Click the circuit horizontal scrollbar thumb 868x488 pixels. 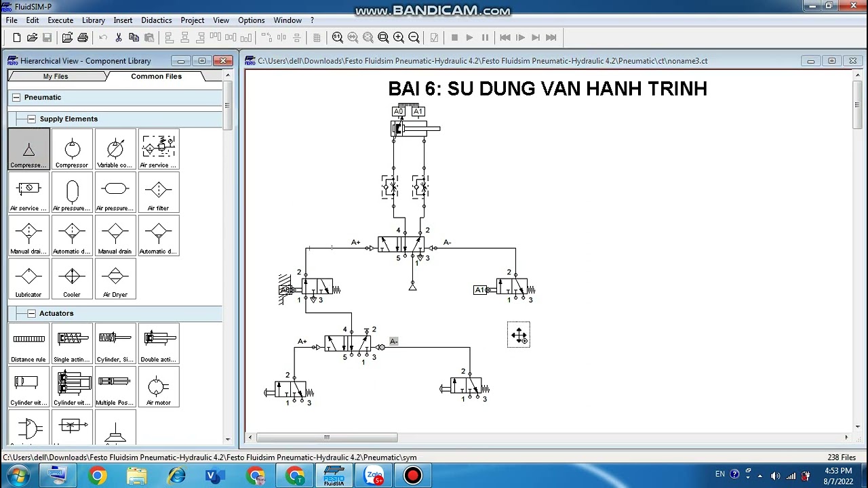[x=327, y=437]
